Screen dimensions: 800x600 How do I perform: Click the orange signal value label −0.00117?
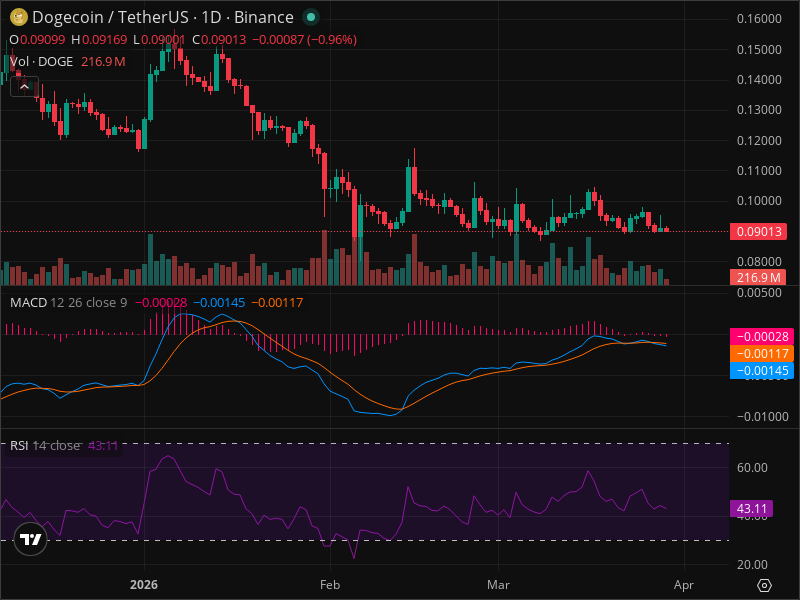[762, 354]
